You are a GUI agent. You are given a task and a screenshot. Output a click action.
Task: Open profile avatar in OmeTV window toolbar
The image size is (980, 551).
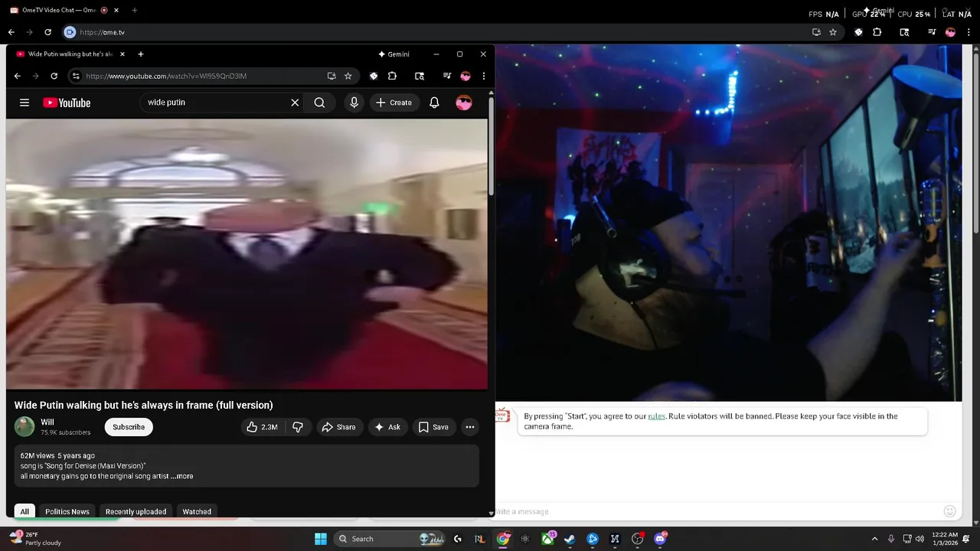(950, 32)
